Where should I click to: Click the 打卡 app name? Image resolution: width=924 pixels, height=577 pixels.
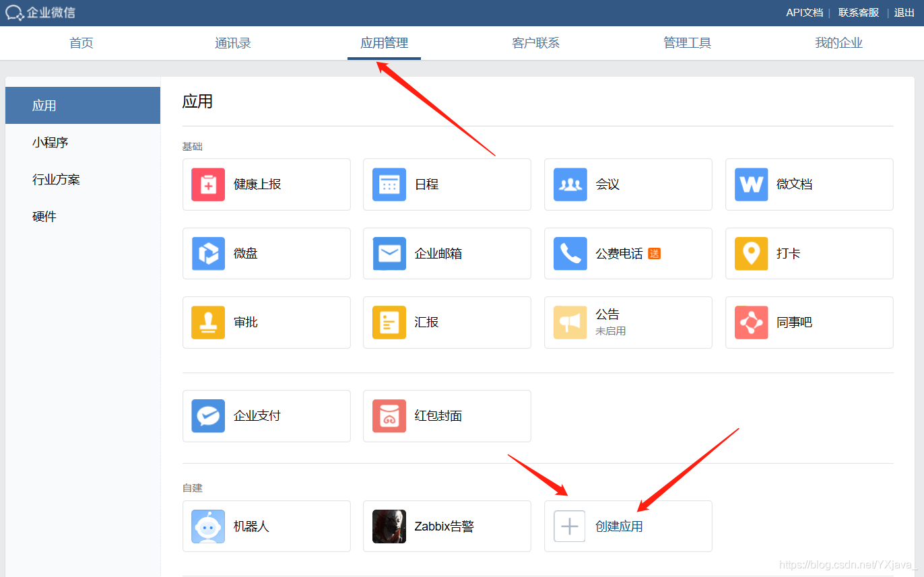pos(789,254)
